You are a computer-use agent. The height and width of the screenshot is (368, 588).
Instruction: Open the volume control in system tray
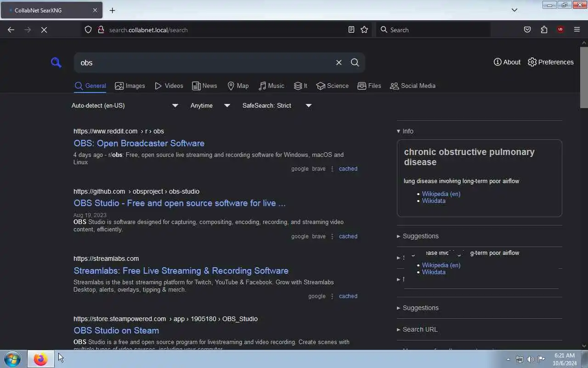[531, 359]
